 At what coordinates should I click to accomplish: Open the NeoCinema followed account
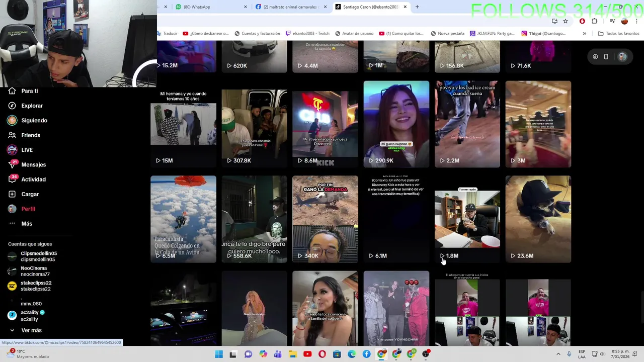[x=29, y=271]
